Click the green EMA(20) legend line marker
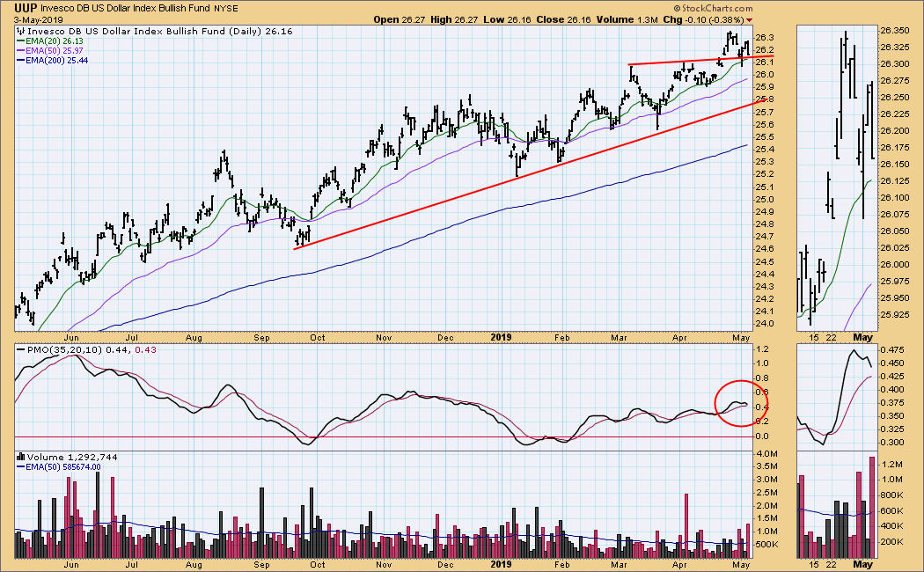 19,40
